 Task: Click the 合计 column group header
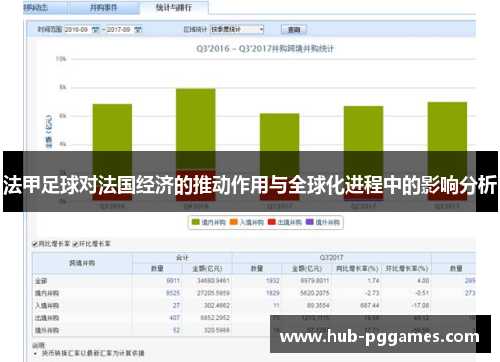(x=182, y=257)
